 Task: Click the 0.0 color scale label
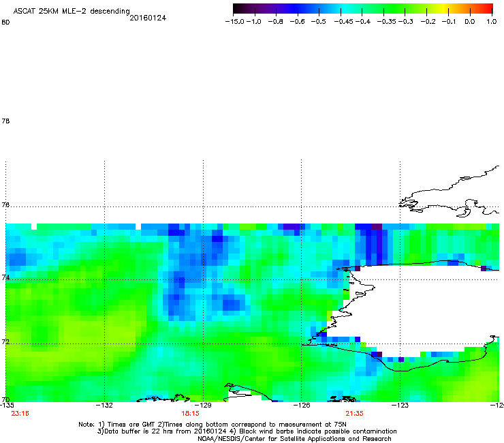tap(470, 22)
